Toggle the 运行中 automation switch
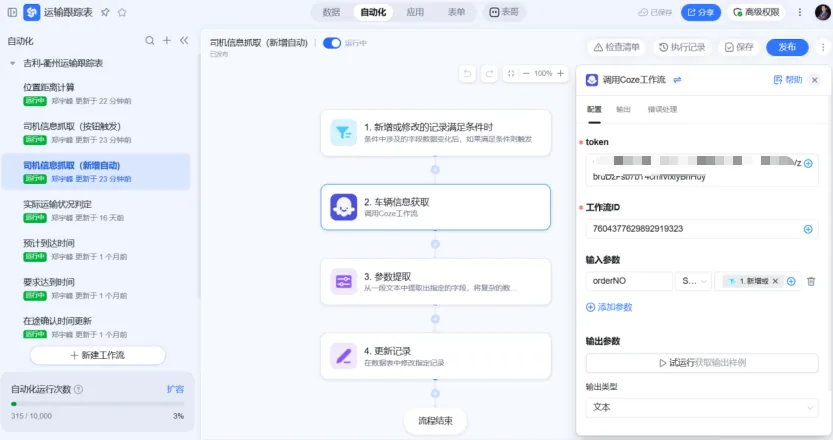The height and width of the screenshot is (440, 833). (332, 43)
